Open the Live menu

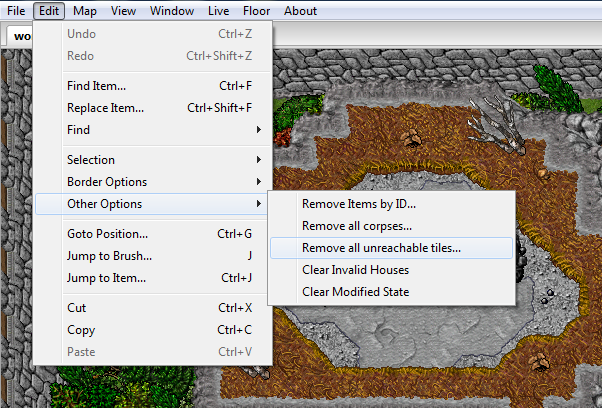[218, 11]
